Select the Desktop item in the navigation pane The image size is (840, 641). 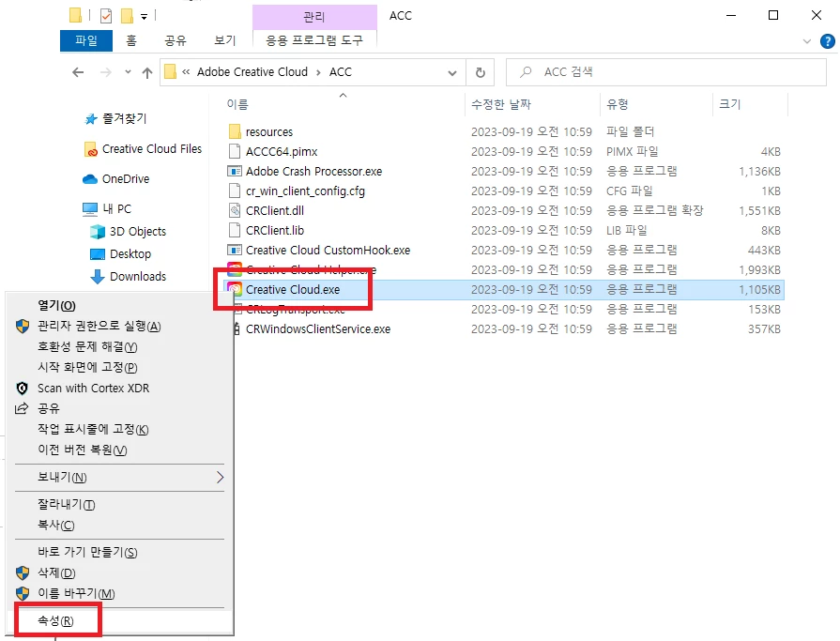(130, 253)
